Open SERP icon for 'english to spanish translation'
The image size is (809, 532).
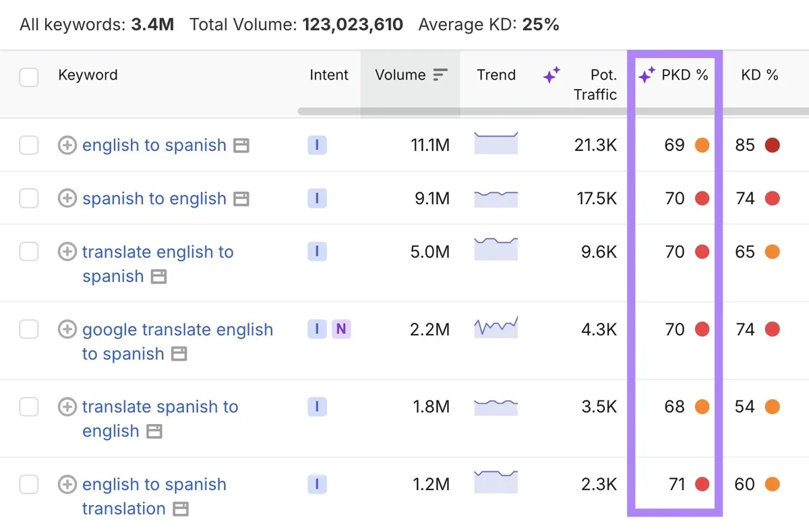coord(180,509)
